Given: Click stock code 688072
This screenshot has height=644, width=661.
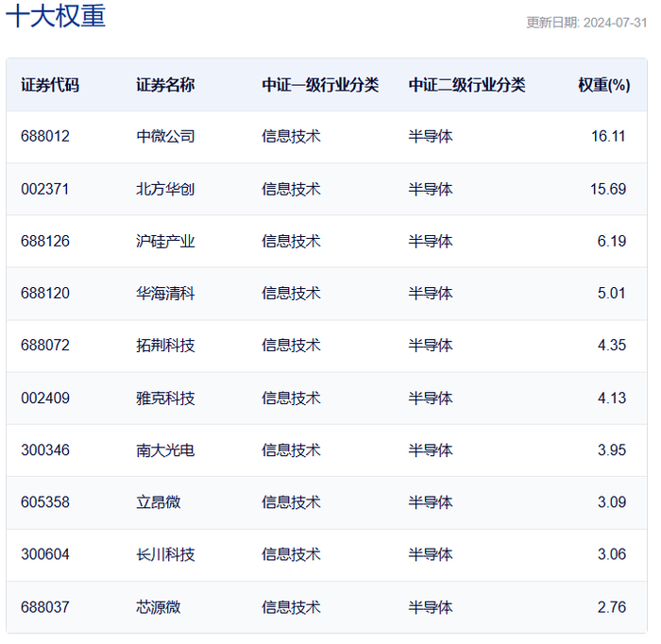Looking at the screenshot, I should pos(45,346).
